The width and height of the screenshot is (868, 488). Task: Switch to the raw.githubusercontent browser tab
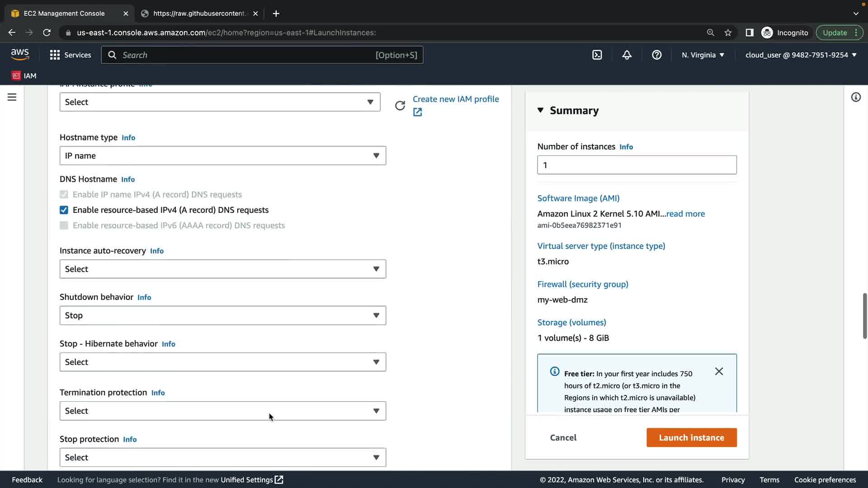point(199,14)
